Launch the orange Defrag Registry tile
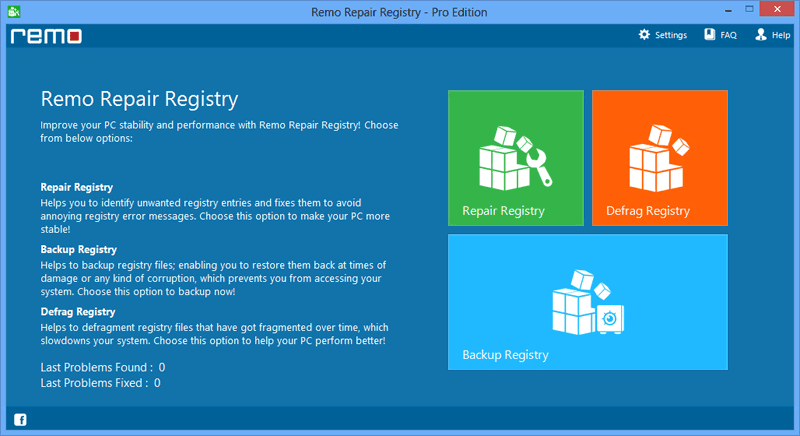Image resolution: width=800 pixels, height=436 pixels. tap(660, 158)
